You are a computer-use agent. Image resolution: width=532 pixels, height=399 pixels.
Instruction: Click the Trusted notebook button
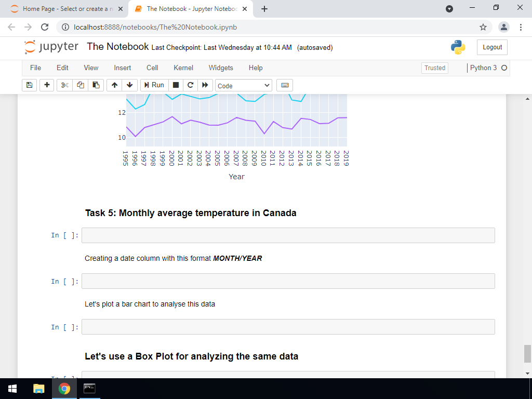[435, 68]
